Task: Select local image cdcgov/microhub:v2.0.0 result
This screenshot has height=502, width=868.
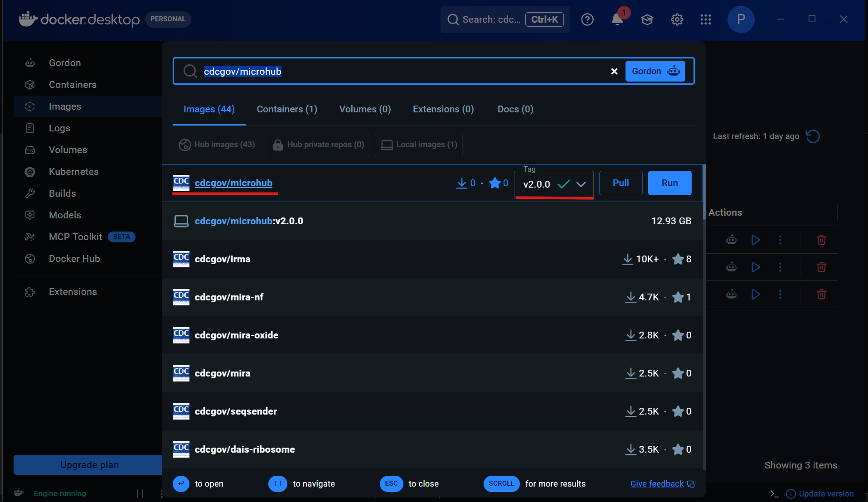Action: (433, 221)
